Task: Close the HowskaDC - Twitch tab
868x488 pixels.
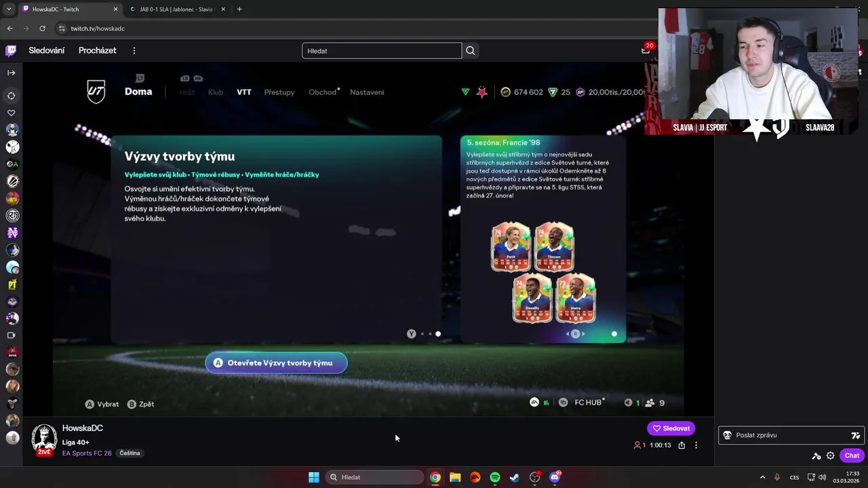Action: pyautogui.click(x=115, y=9)
